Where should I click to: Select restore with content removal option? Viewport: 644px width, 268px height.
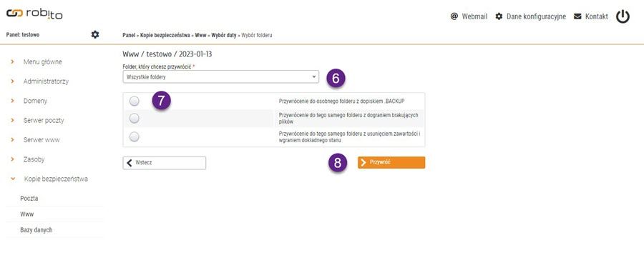point(134,137)
